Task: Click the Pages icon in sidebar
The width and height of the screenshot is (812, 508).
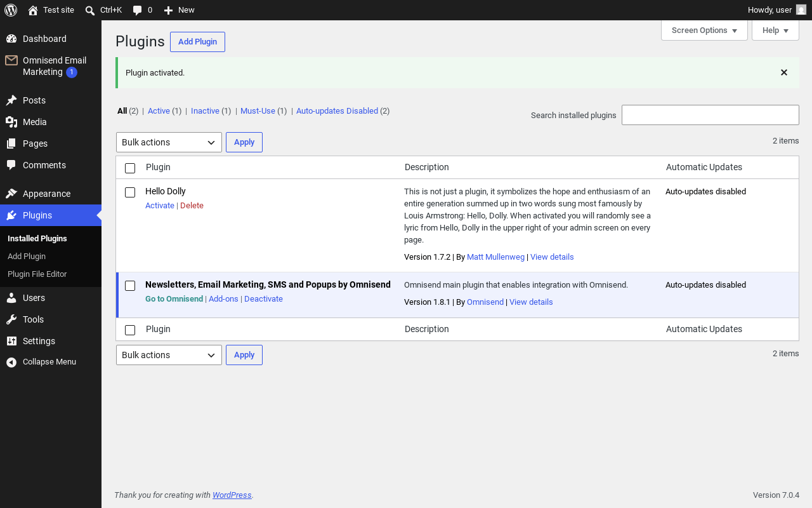Action: [11, 144]
